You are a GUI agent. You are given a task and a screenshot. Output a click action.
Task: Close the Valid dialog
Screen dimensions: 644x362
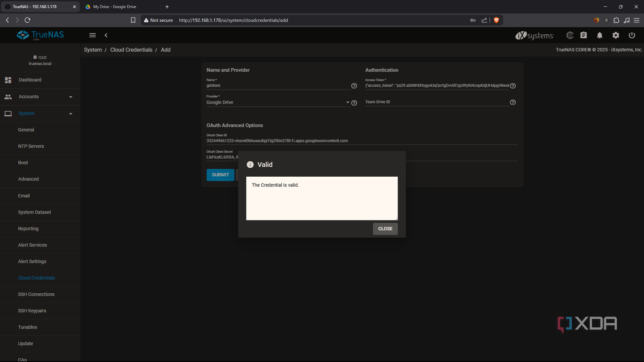(385, 229)
